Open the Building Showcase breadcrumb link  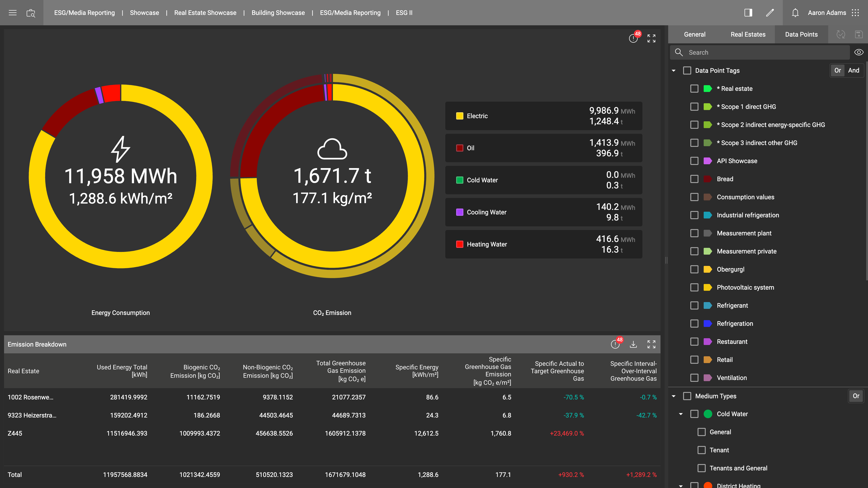278,13
